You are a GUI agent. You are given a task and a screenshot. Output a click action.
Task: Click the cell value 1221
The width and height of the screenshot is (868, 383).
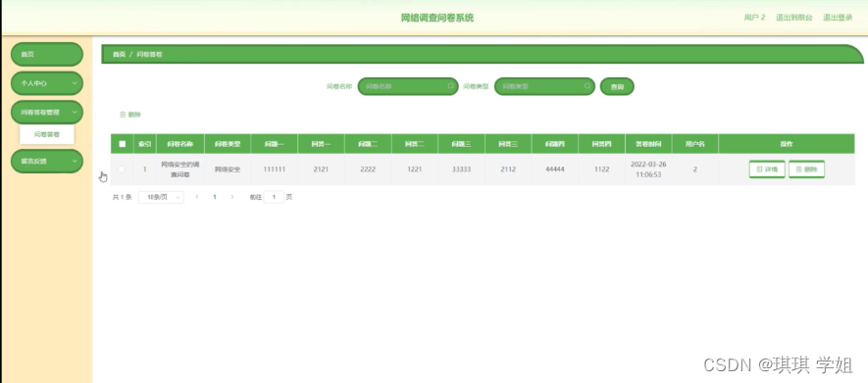[x=415, y=169]
